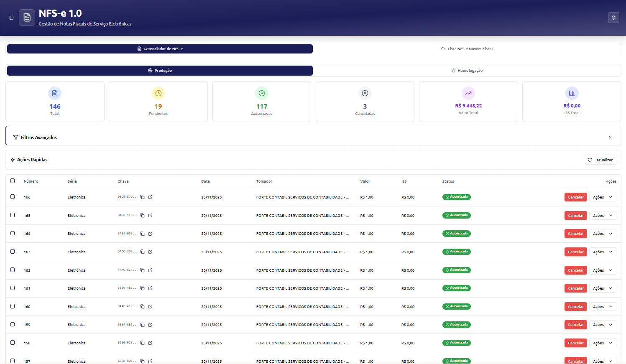Click Autorizada status badge of nota 166
Screen dimensions: 626x364
pos(457,197)
